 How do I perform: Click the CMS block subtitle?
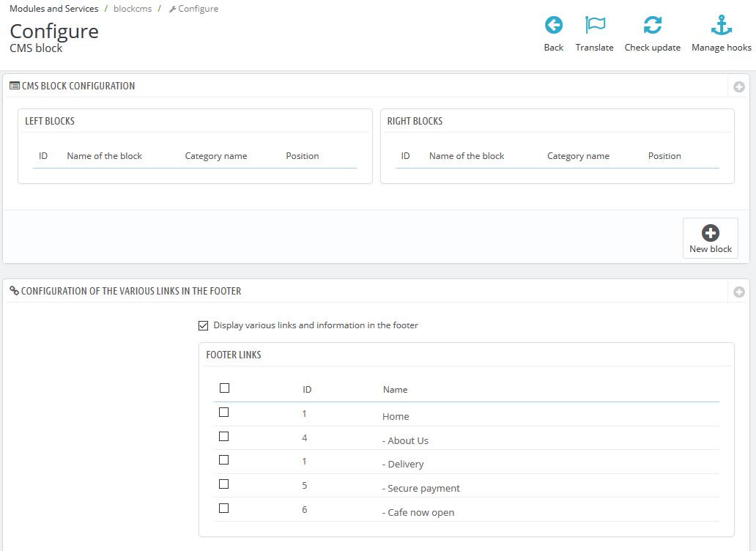[x=36, y=48]
